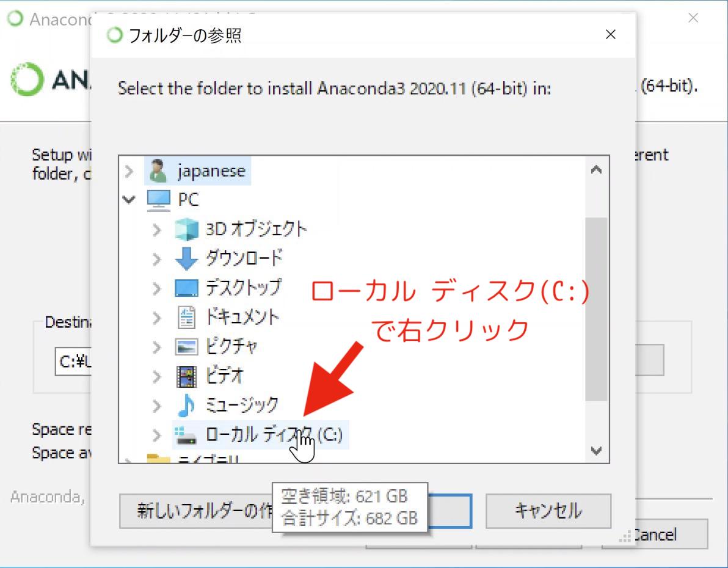Select the 3D オブジェクト cube icon

pyautogui.click(x=187, y=229)
